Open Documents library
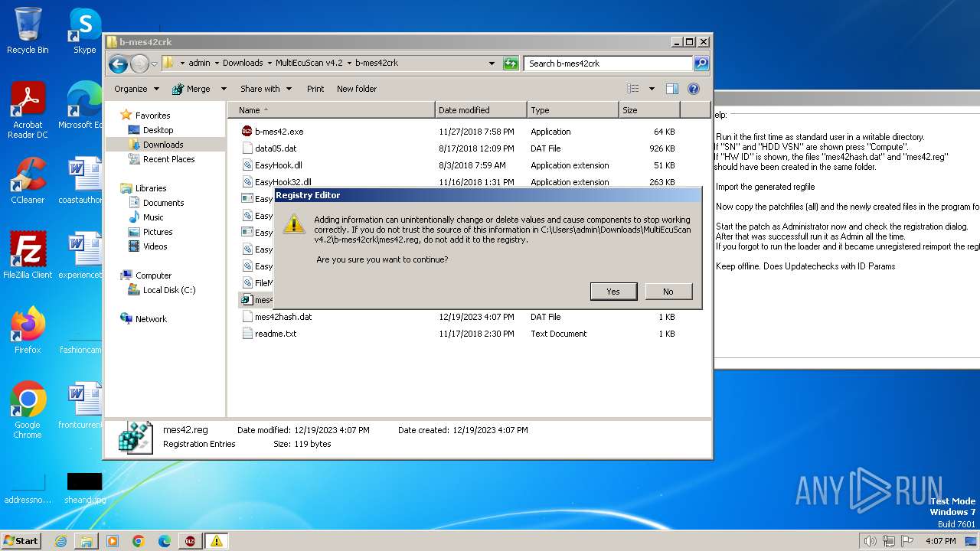The width and height of the screenshot is (980, 551). (x=163, y=203)
